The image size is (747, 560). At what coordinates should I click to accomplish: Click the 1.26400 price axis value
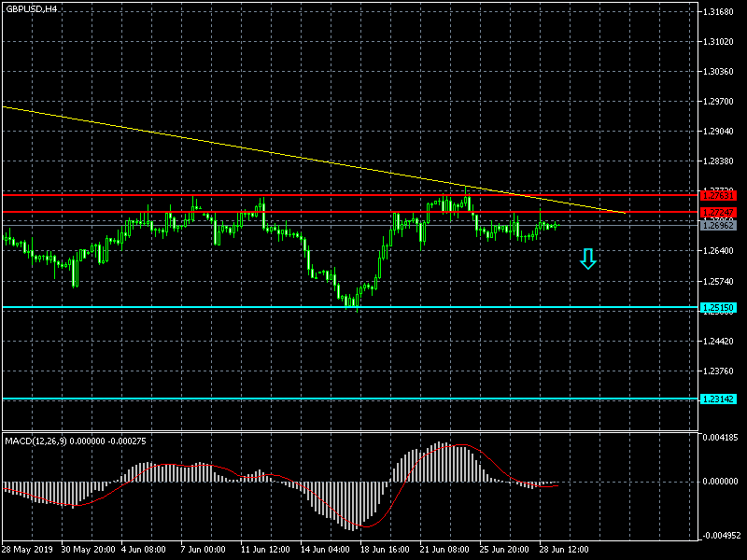(718, 251)
